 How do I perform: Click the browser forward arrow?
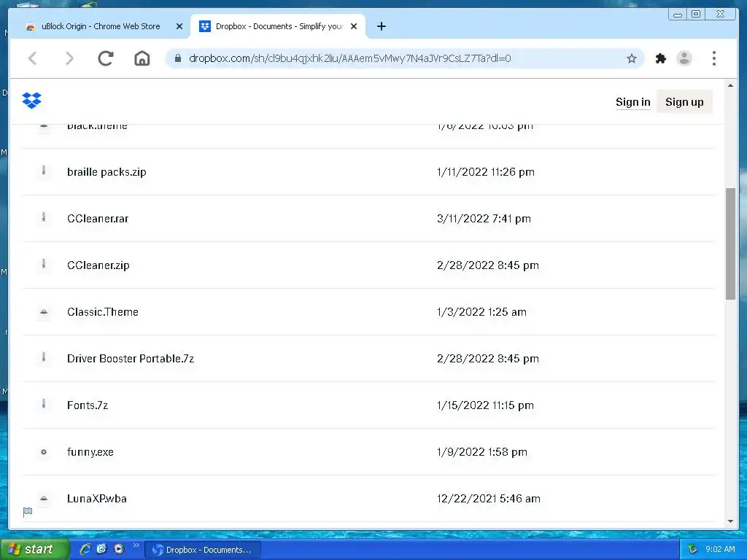69,58
